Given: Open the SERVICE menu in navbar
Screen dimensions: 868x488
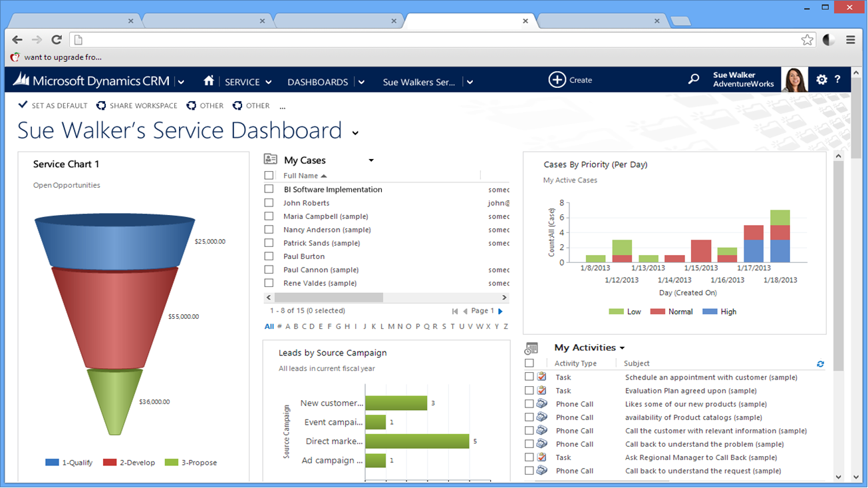Looking at the screenshot, I should click(247, 82).
